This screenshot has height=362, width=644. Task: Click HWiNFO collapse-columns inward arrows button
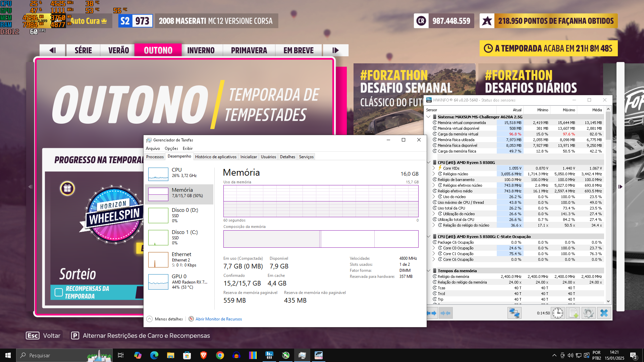pos(445,313)
